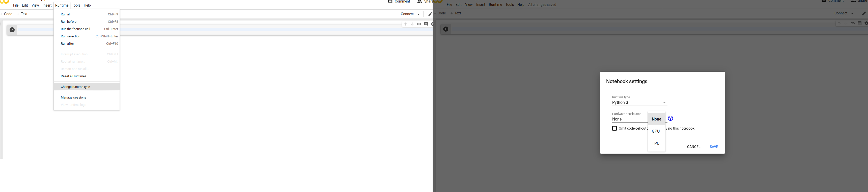Image resolution: width=868 pixels, height=192 pixels.
Task: Open the View menu in the right notebook
Action: point(469,5)
